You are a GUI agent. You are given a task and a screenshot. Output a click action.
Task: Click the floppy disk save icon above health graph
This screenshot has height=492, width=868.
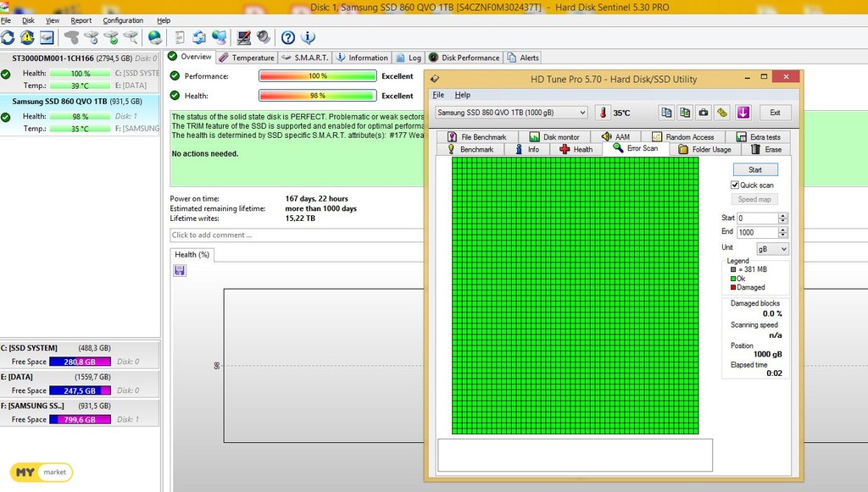[x=179, y=270]
